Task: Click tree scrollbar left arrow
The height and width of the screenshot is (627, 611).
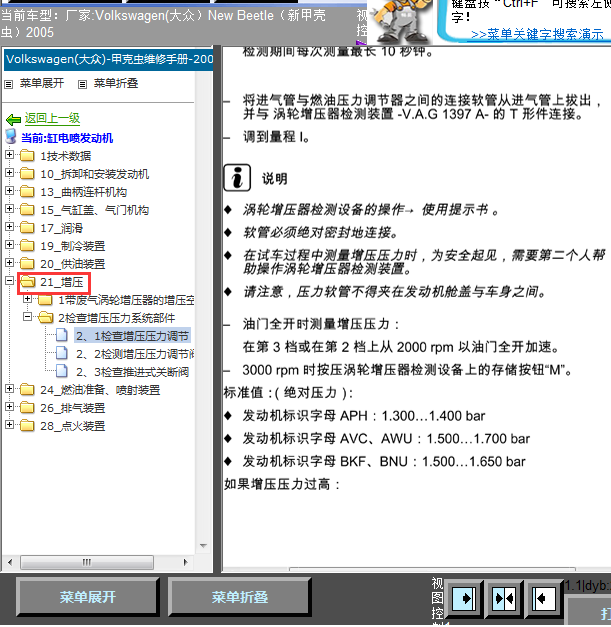Action: (10, 562)
